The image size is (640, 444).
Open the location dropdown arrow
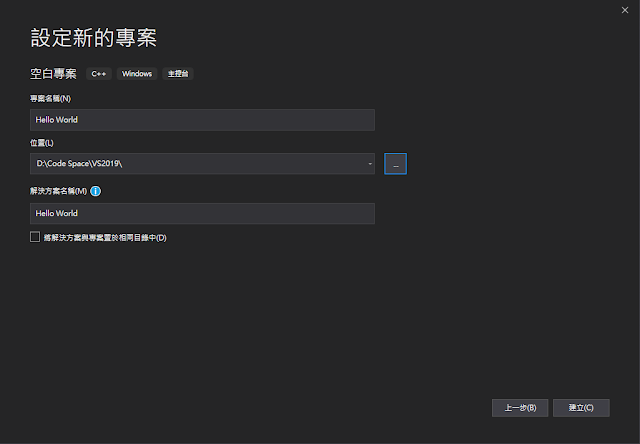tap(370, 164)
